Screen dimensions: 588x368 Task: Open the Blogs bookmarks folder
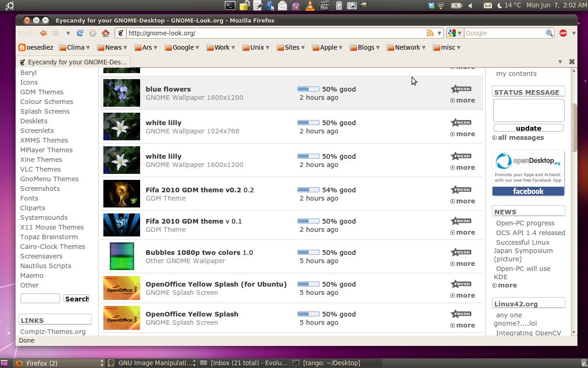pos(365,47)
